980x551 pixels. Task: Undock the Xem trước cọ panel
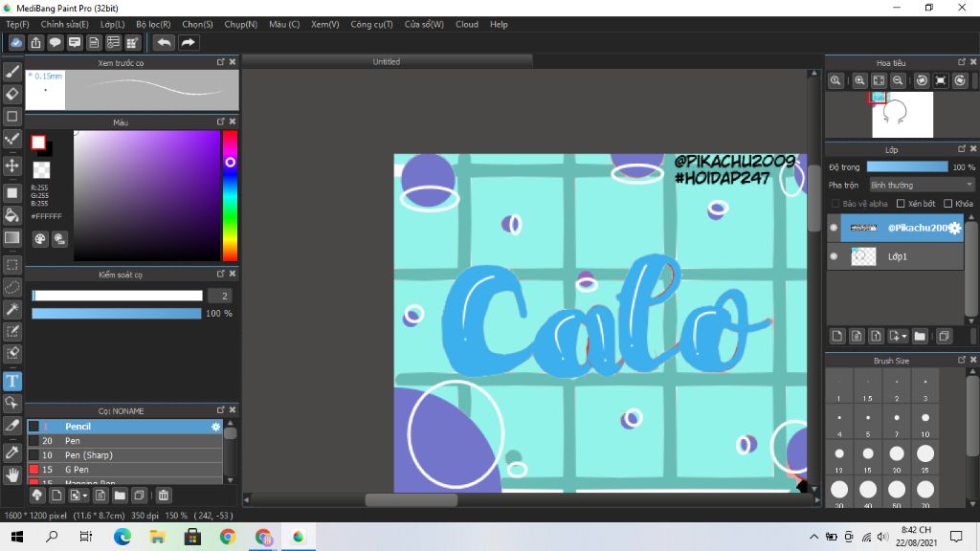pos(221,62)
